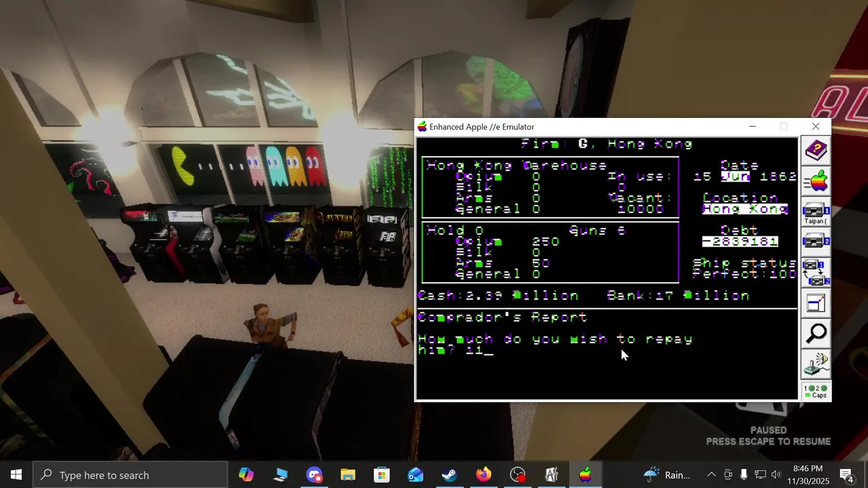This screenshot has width=868, height=488.
Task: Click the highlighted Hong Kong location text
Action: click(x=745, y=209)
